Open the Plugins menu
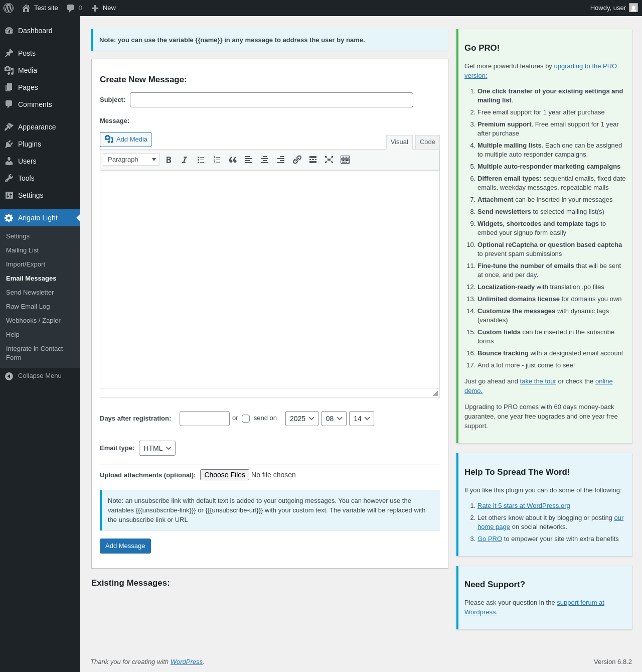 pos(40,144)
